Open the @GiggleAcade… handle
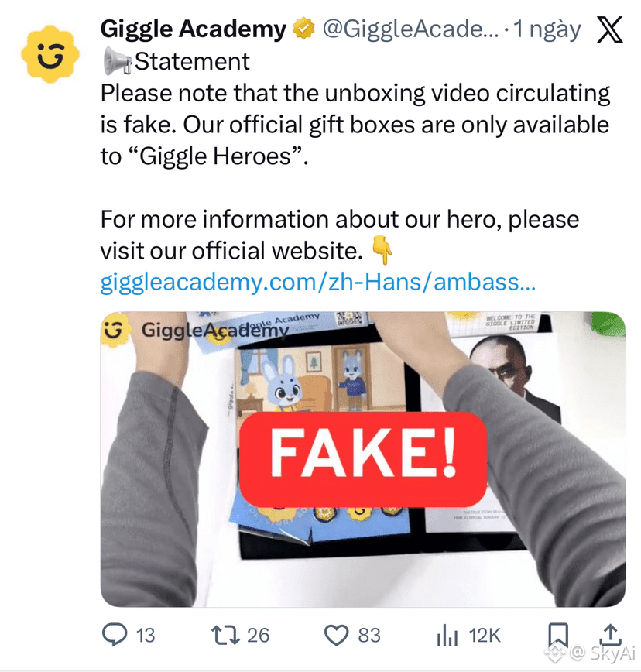The width and height of the screenshot is (641, 672). (x=410, y=29)
